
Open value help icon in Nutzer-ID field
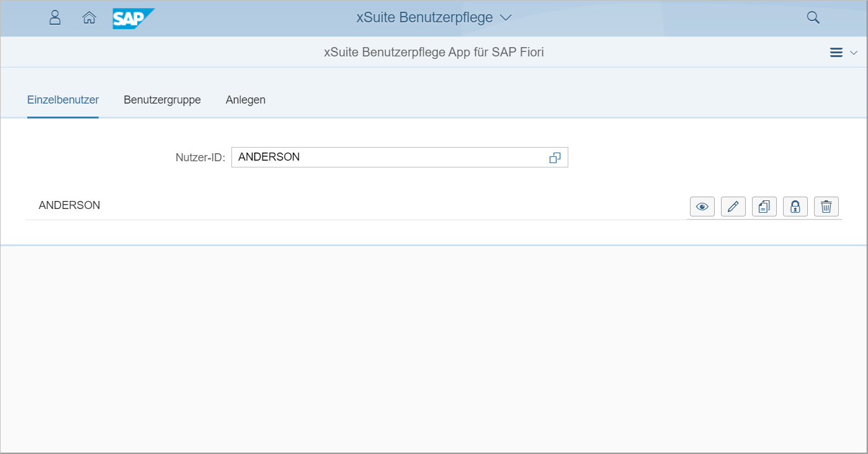click(555, 158)
